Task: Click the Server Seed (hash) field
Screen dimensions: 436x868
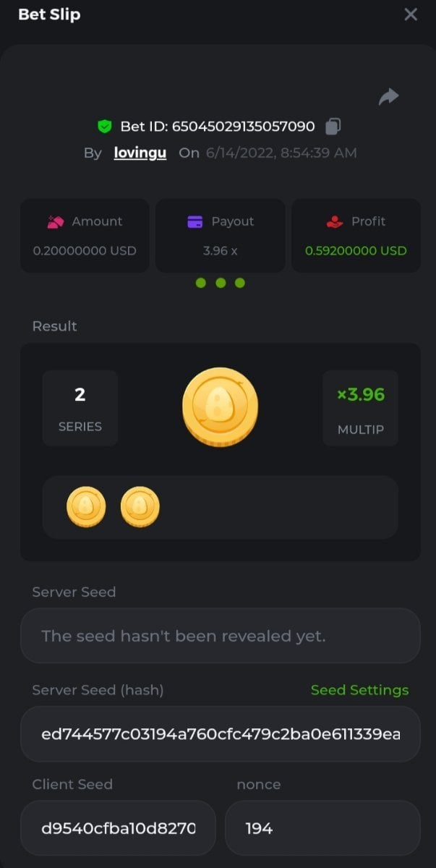Action: coord(220,734)
